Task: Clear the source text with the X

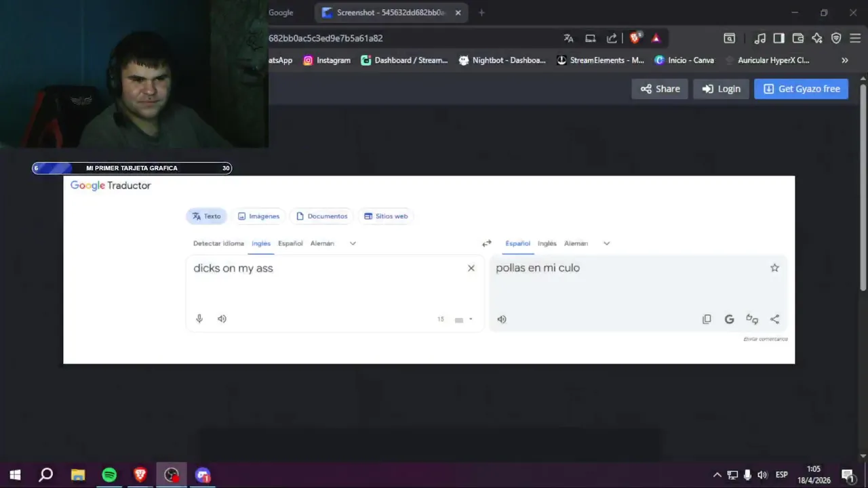Action: (471, 268)
